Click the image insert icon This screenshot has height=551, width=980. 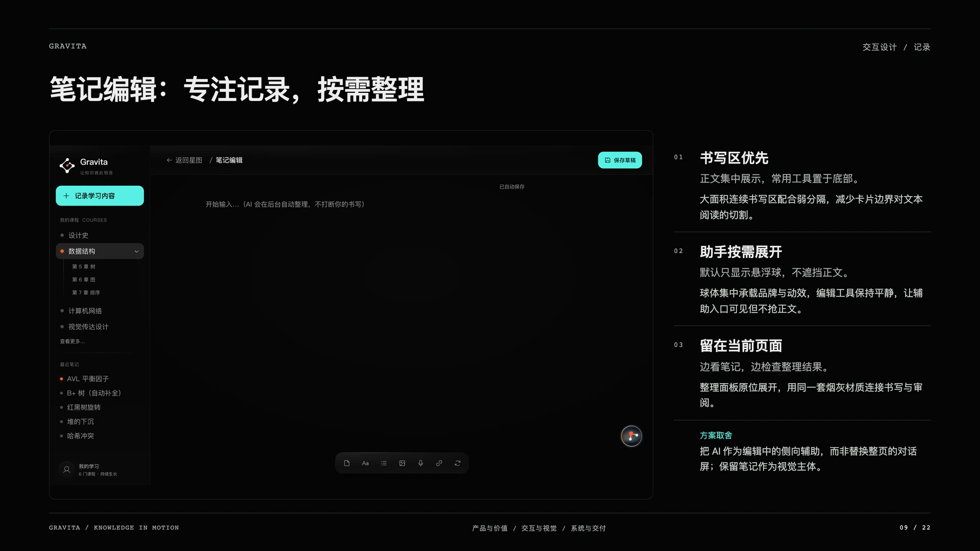402,463
